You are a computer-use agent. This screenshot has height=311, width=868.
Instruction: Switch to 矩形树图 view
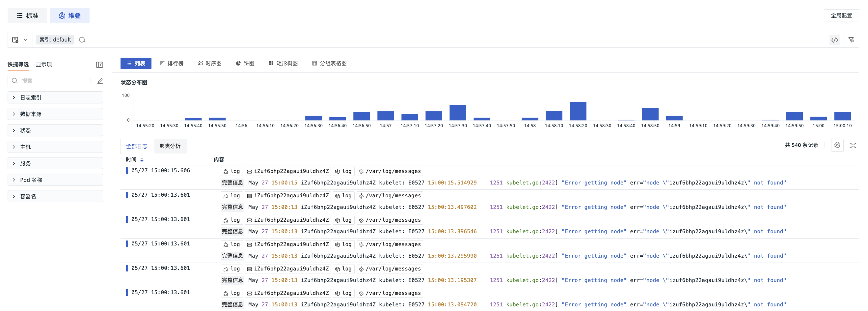(x=283, y=63)
